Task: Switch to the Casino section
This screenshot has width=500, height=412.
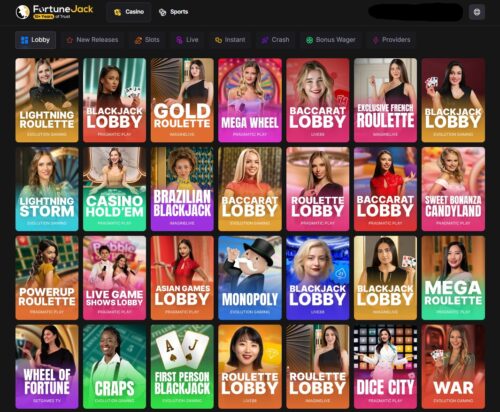Action: [x=129, y=12]
